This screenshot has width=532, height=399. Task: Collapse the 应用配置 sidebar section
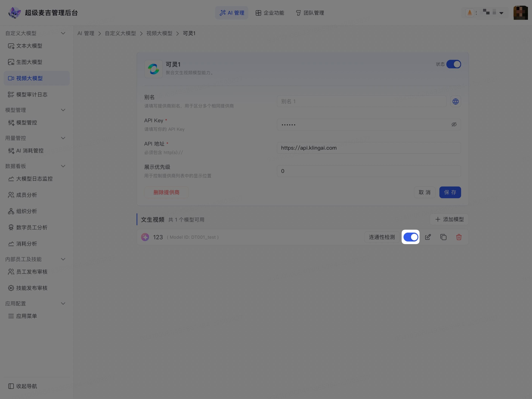[x=63, y=304]
